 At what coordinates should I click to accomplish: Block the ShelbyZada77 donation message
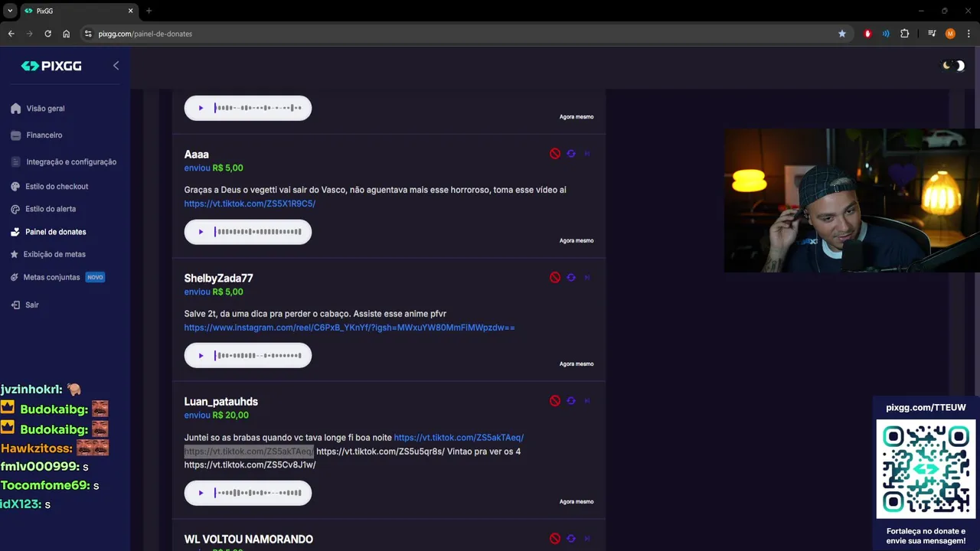tap(555, 278)
